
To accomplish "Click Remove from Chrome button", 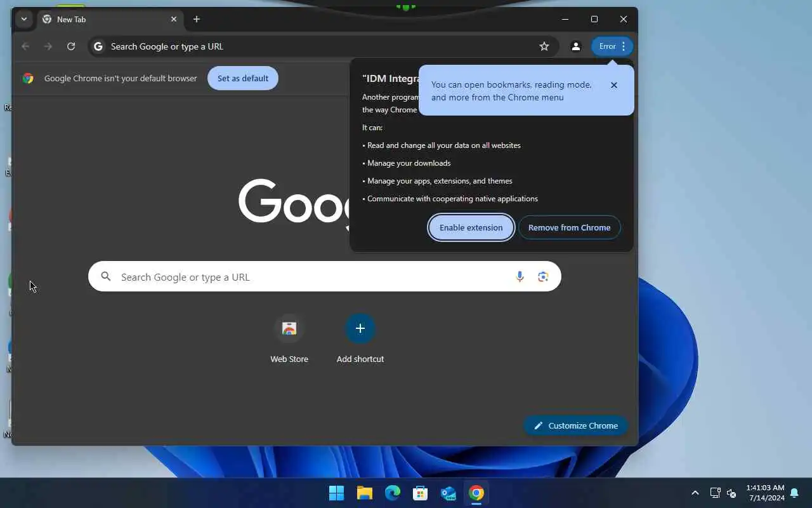I will click(570, 227).
